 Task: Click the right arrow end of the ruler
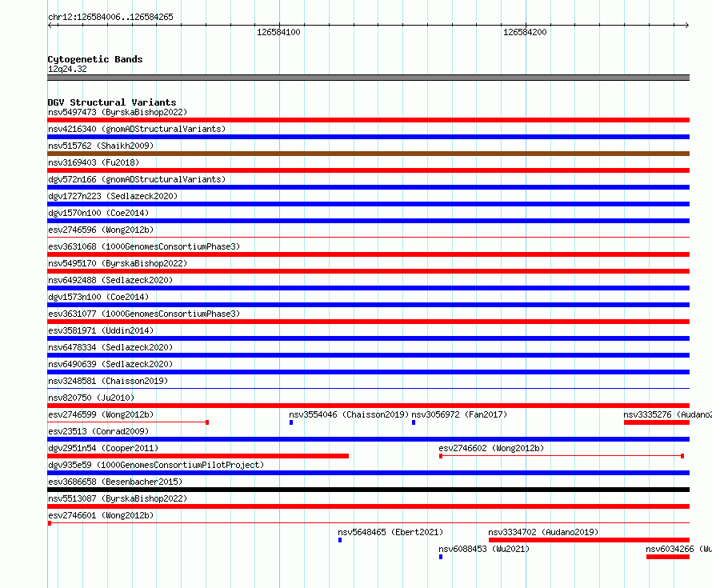coord(687,26)
